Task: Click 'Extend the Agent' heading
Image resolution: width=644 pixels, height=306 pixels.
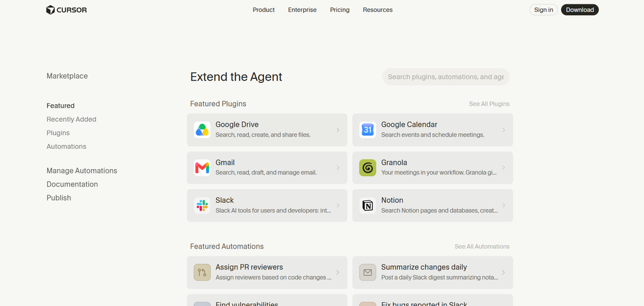Action: (x=236, y=77)
